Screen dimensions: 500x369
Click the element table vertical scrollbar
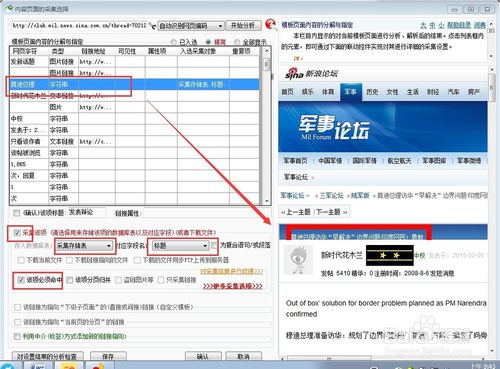pos(266,127)
